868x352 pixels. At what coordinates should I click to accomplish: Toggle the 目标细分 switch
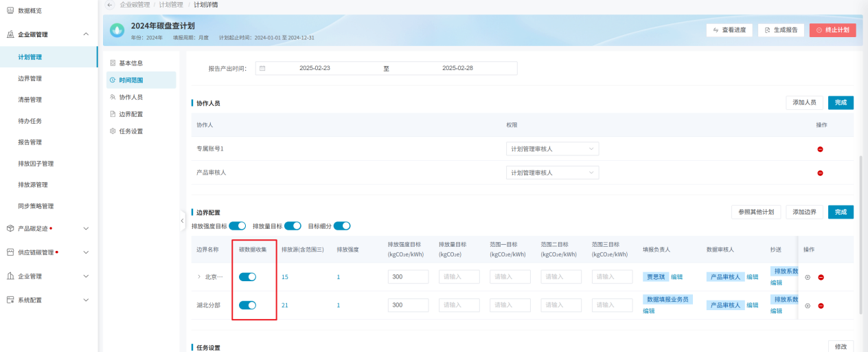click(342, 226)
